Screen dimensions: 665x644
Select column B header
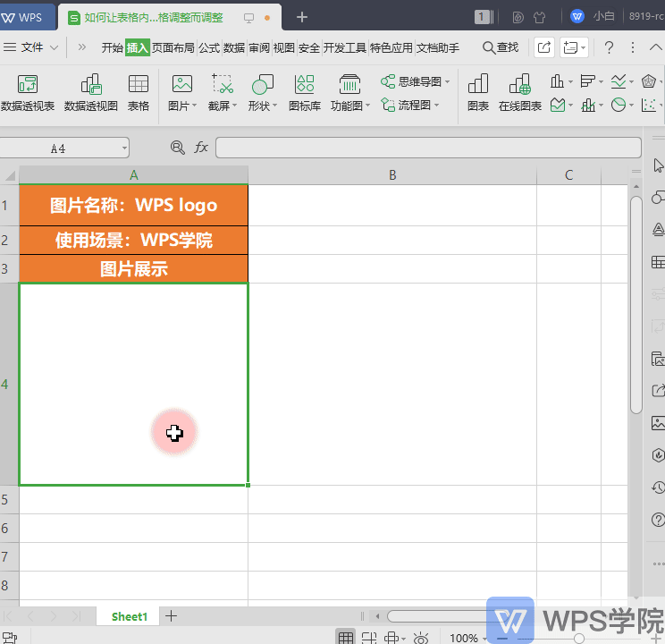click(x=392, y=175)
